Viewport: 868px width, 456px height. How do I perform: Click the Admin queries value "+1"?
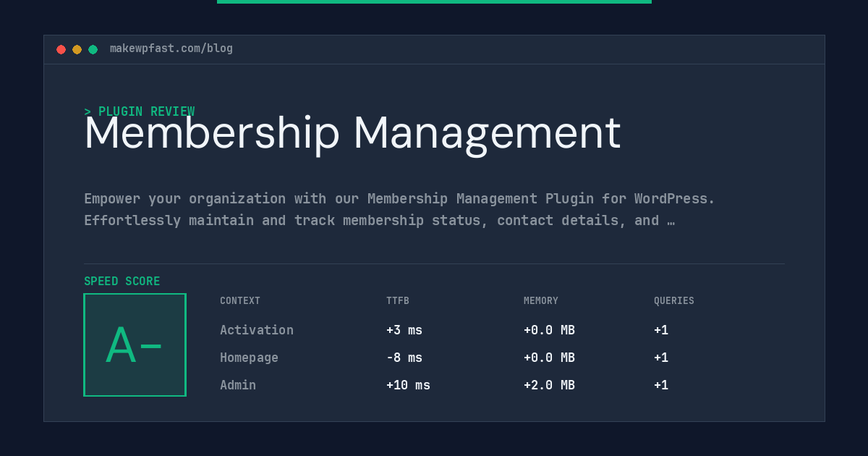(x=661, y=385)
